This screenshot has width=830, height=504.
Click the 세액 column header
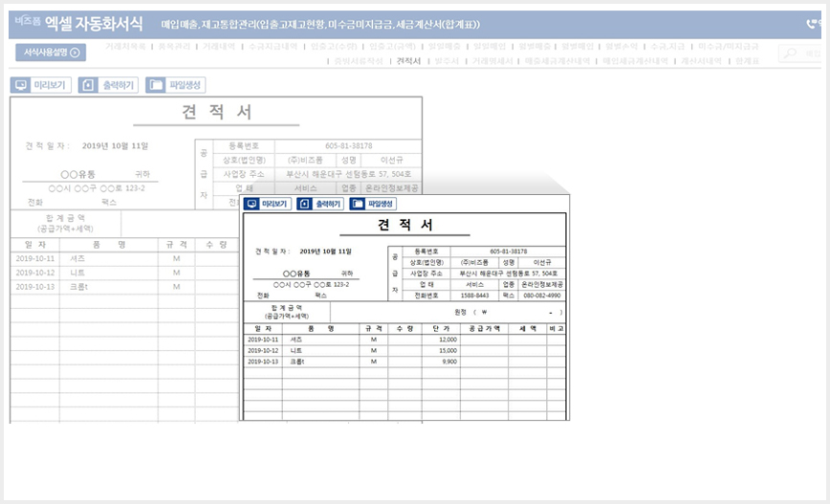click(528, 329)
